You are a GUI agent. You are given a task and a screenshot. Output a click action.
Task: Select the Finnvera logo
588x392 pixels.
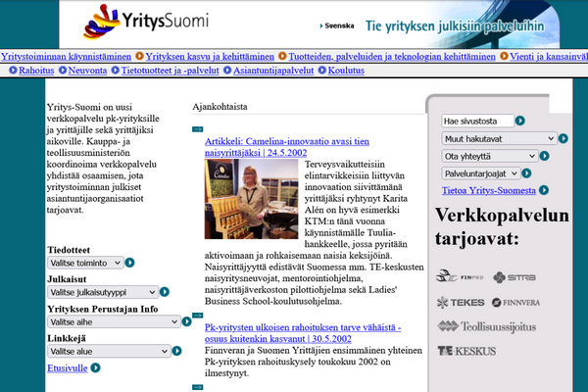(x=514, y=303)
